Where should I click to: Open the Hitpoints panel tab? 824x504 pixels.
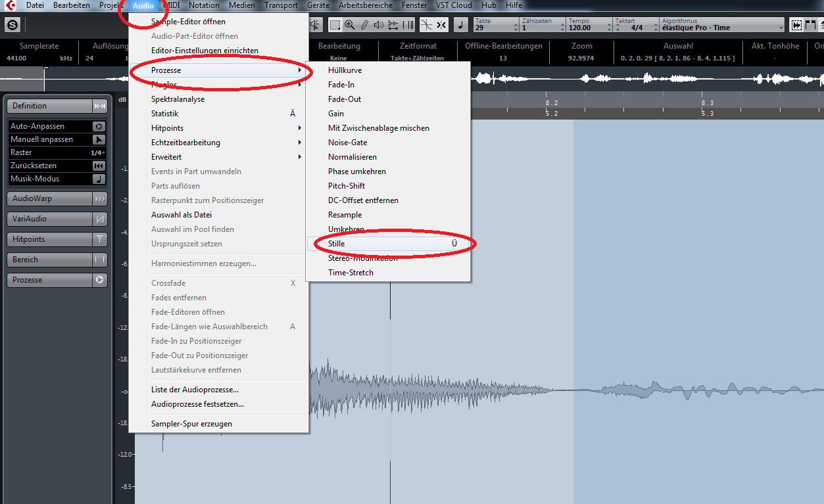click(49, 239)
